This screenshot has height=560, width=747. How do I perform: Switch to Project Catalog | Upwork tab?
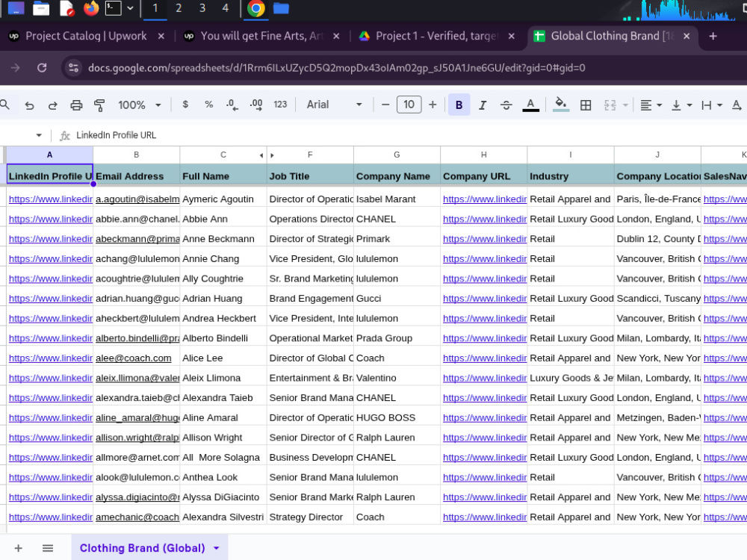point(86,36)
